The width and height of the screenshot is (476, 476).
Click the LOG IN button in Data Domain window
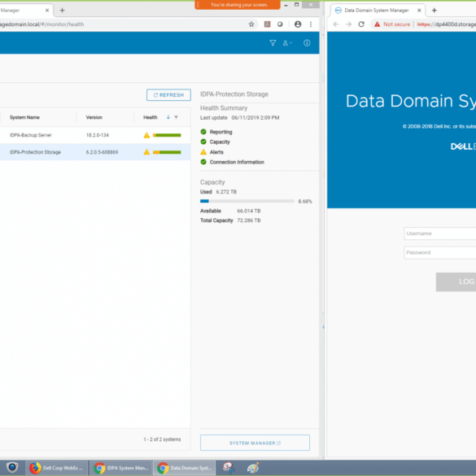[456, 282]
